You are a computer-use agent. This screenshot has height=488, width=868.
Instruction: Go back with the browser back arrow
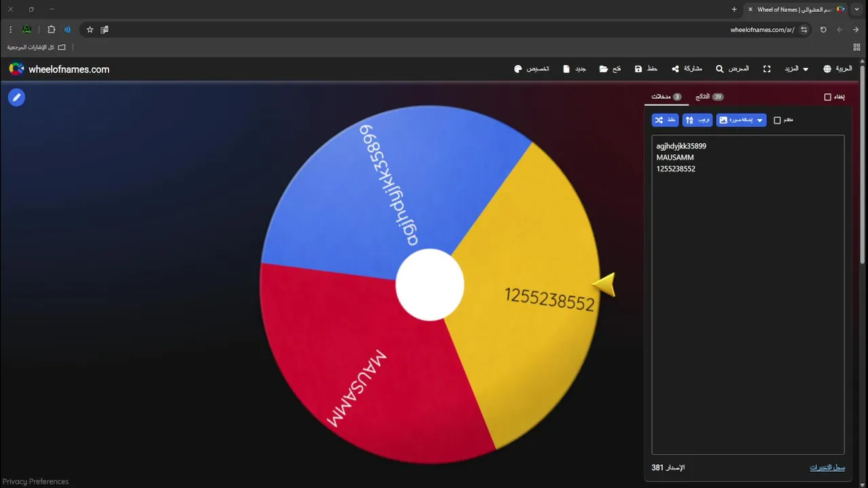click(856, 30)
